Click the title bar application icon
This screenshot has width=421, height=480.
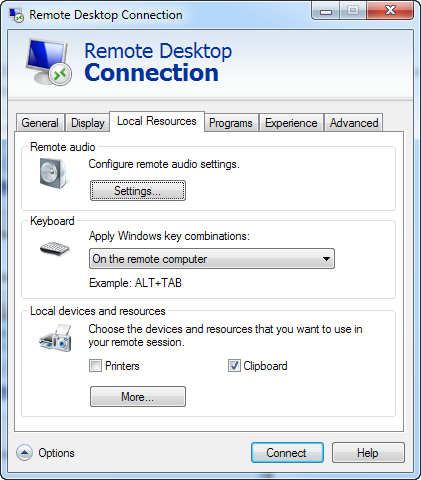click(x=16, y=15)
